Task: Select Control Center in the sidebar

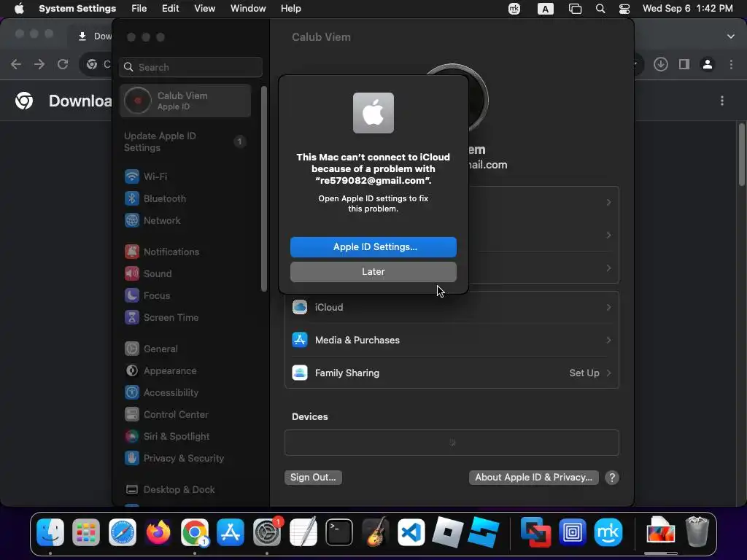Action: (x=186, y=415)
